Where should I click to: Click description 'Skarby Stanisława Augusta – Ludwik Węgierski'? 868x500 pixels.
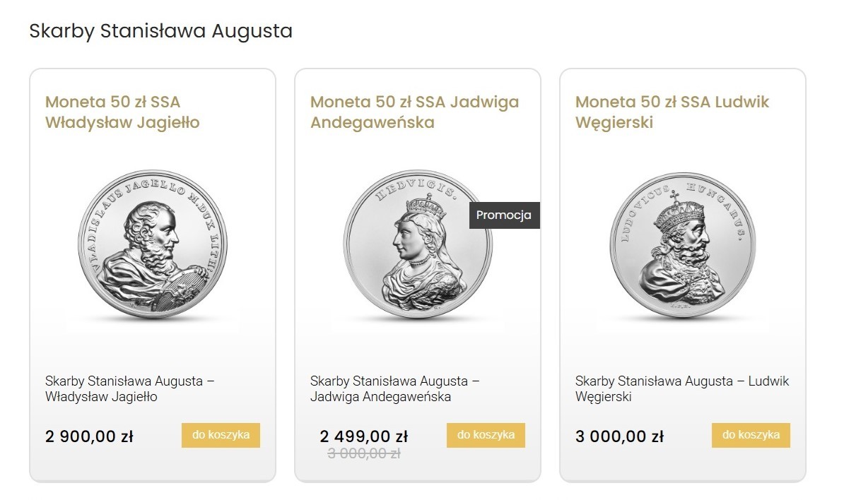tap(681, 389)
